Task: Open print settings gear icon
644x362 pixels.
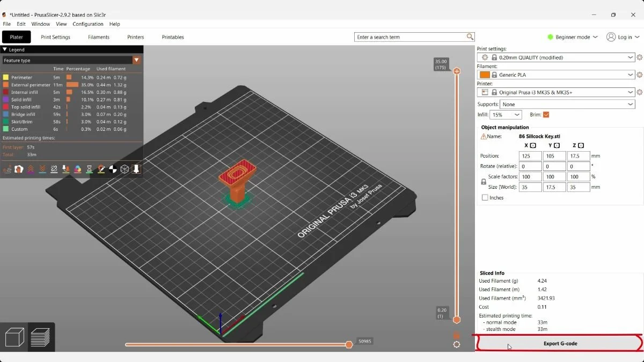Action: 639,57
